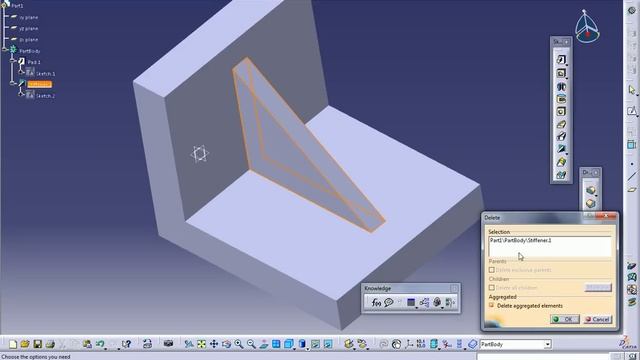
Task: Collapse the Pad.1 tree node
Action: tap(13, 60)
